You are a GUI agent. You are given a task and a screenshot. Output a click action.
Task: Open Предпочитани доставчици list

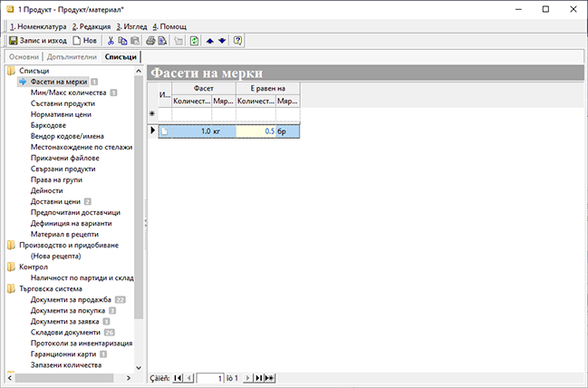click(75, 212)
